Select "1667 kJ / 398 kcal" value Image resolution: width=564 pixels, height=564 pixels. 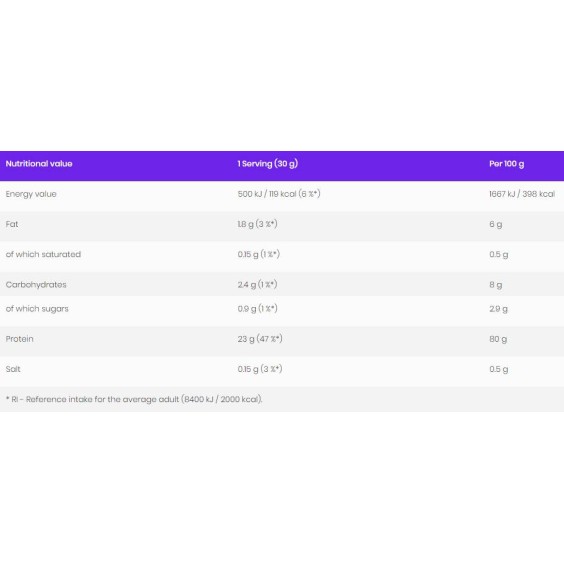tap(522, 194)
